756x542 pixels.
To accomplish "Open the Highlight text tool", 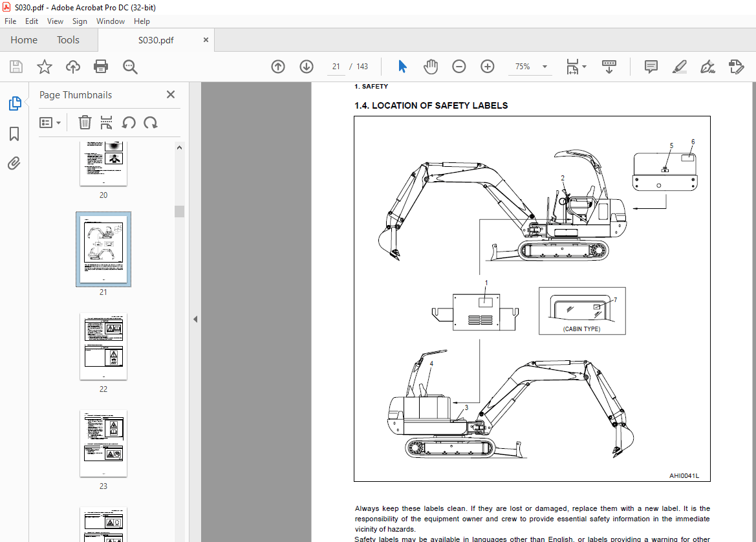I will point(679,66).
